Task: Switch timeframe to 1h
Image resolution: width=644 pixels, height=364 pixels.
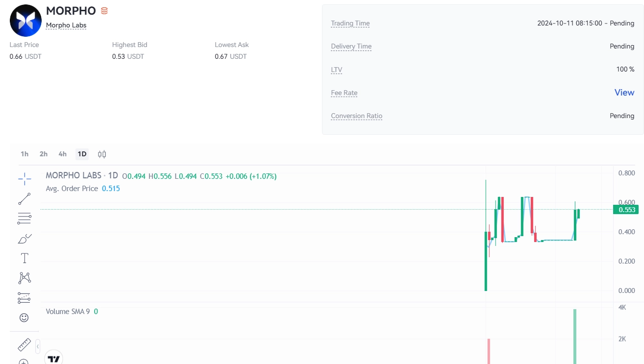Action: tap(24, 154)
